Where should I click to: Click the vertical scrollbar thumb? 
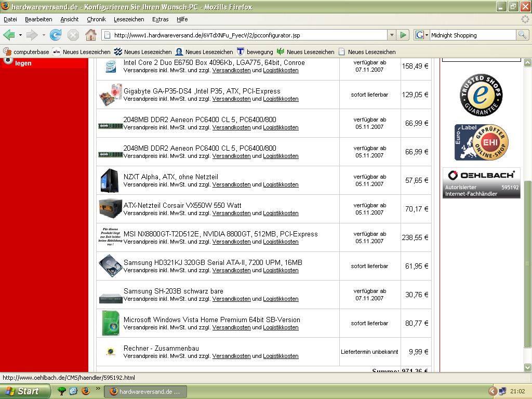[528, 264]
